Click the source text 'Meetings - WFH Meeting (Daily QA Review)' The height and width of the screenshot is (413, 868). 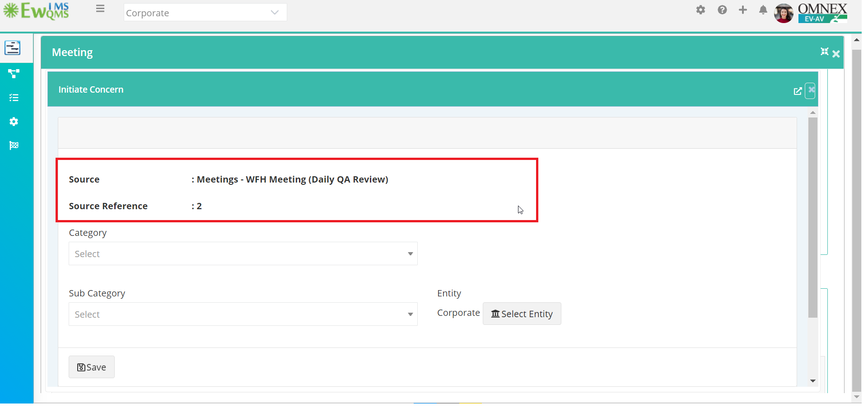(x=292, y=179)
